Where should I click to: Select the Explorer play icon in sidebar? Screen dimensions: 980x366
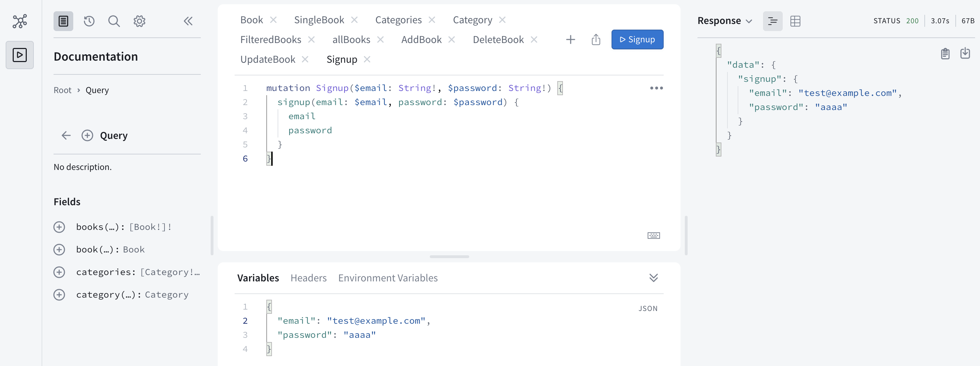point(20,55)
